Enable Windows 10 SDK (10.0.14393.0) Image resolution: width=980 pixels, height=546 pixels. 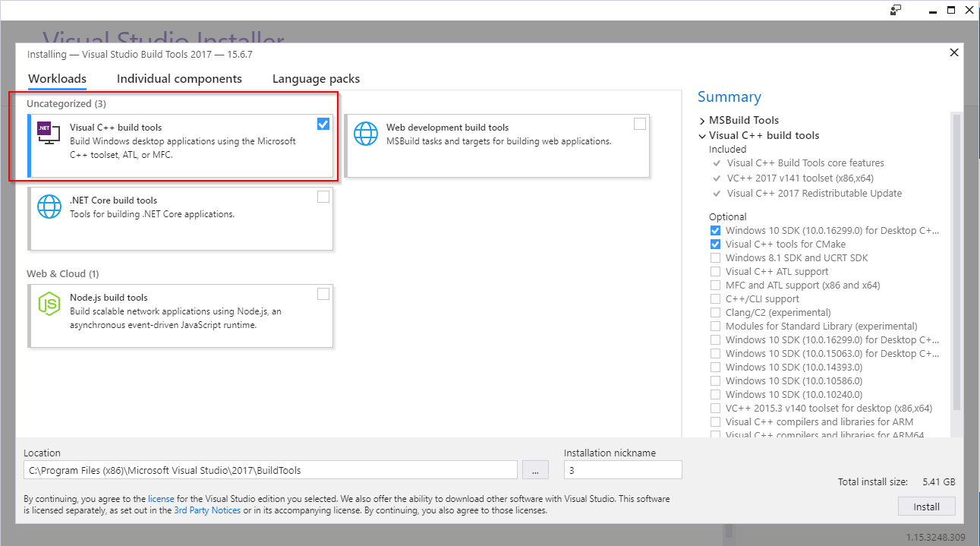pos(715,367)
